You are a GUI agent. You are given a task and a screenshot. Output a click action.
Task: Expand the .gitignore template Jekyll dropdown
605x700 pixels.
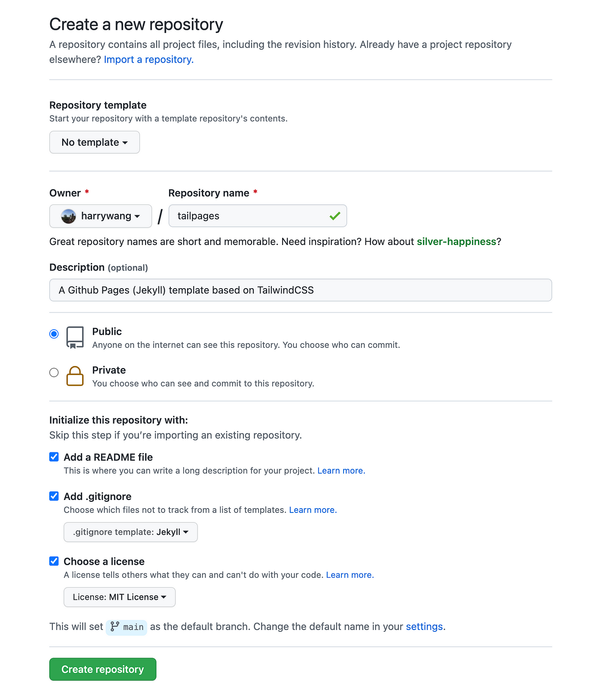click(x=131, y=532)
